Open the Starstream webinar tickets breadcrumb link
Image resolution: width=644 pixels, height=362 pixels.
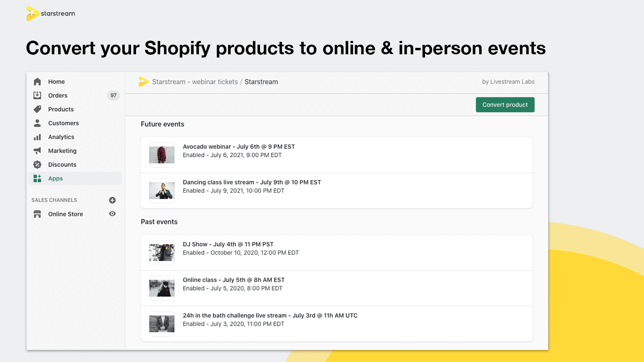[x=194, y=82]
